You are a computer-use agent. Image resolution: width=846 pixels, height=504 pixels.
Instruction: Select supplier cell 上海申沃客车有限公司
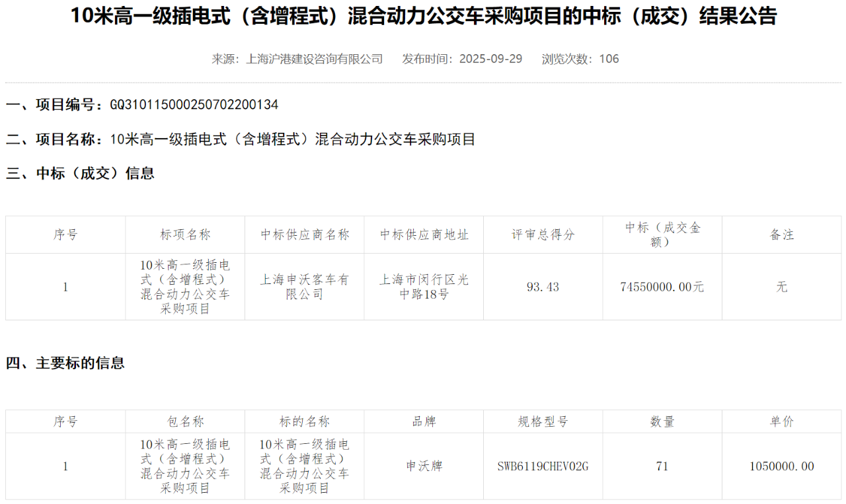click(304, 287)
